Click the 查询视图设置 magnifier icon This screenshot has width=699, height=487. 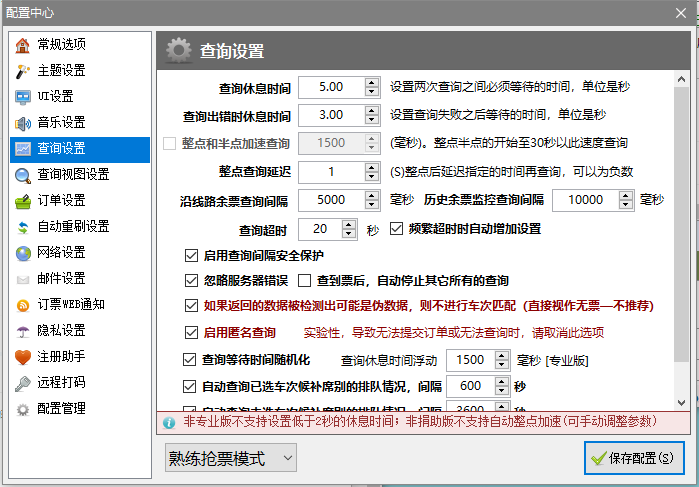(22, 175)
